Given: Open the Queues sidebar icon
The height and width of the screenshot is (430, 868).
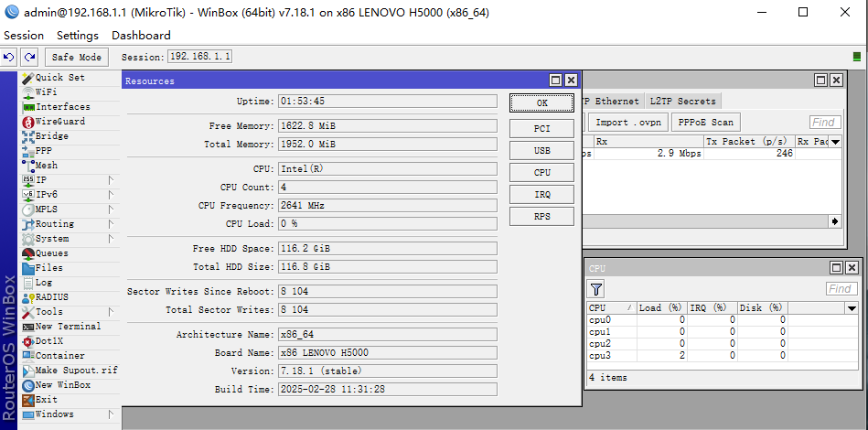Looking at the screenshot, I should 28,253.
